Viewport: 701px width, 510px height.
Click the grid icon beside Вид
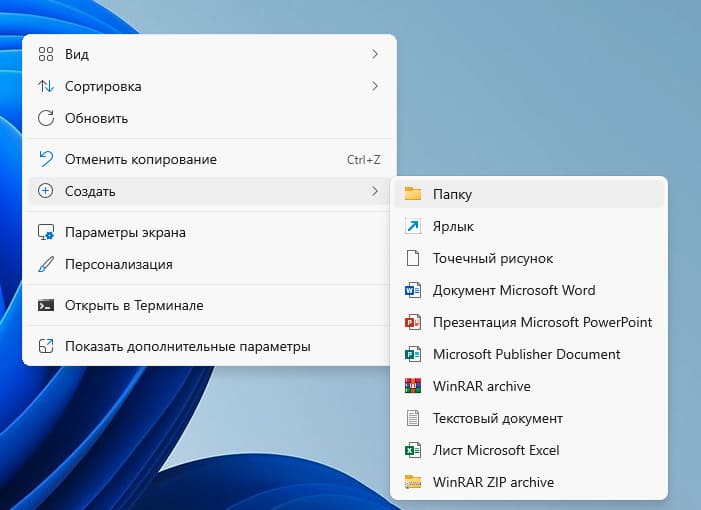coord(46,54)
